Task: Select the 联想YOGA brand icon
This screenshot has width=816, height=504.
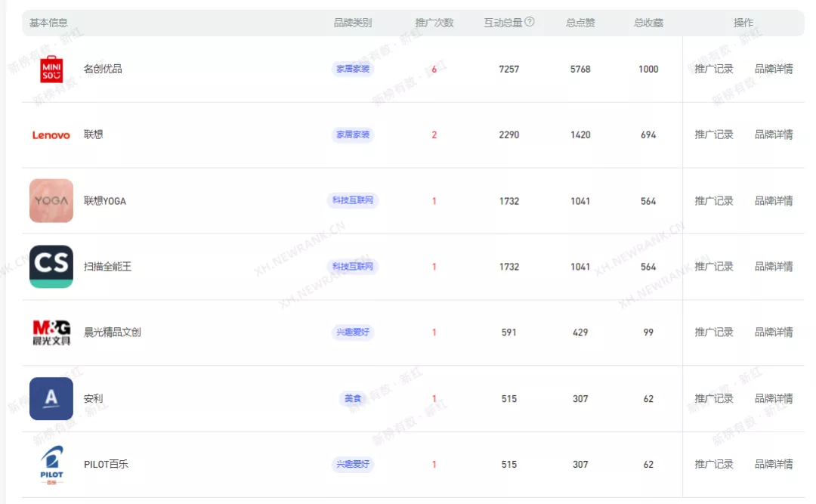Action: click(51, 201)
